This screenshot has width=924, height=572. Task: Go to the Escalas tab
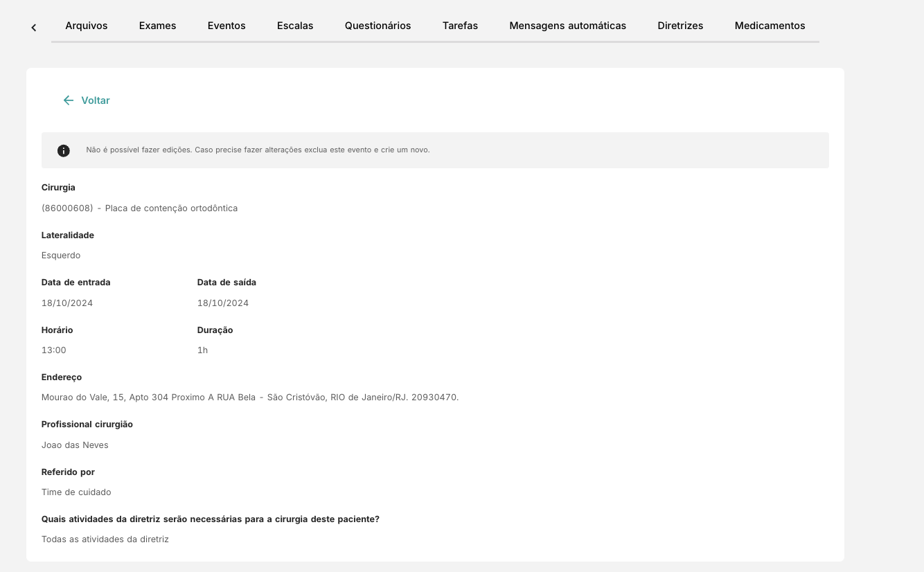point(295,26)
